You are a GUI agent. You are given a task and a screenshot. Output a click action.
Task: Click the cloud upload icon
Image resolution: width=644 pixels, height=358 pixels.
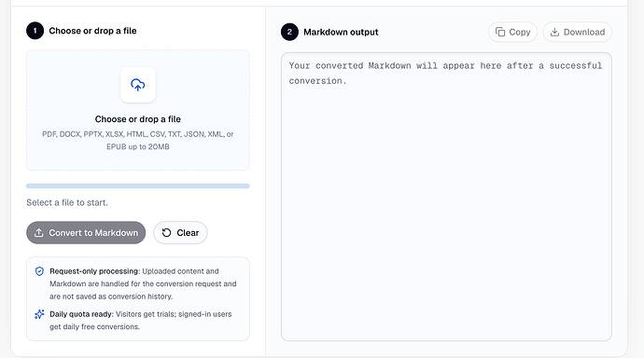[x=137, y=85]
